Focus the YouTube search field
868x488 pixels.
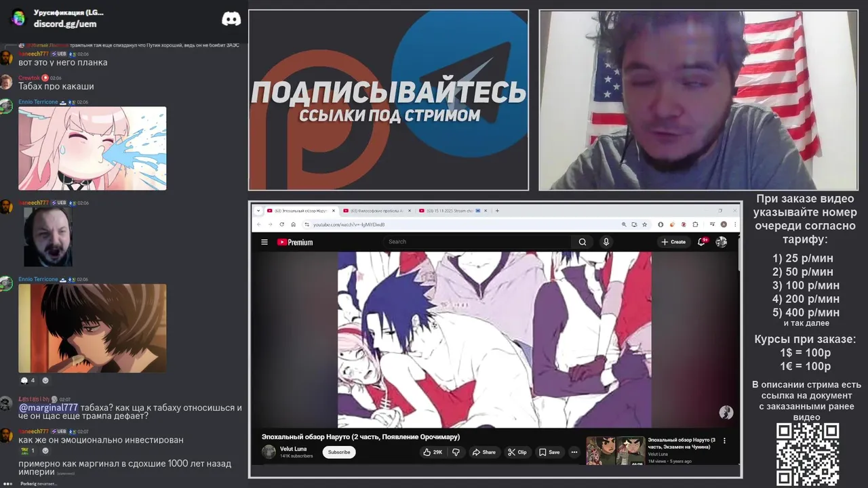point(478,242)
